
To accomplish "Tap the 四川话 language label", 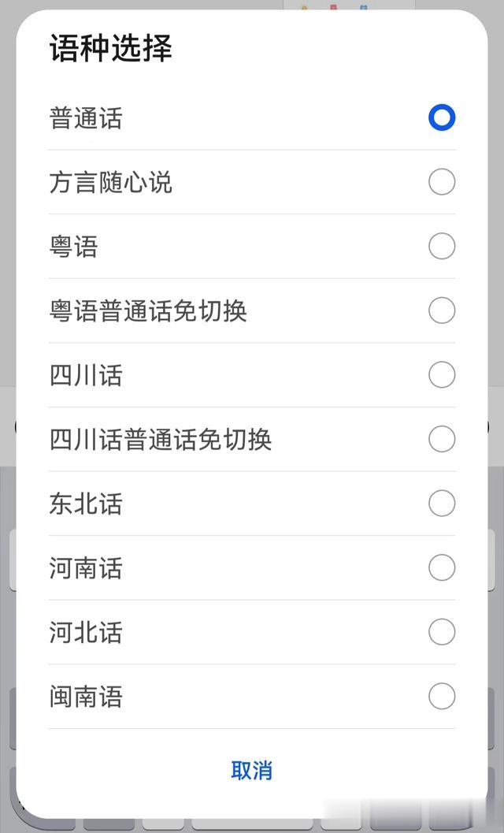I will pyautogui.click(x=86, y=375).
